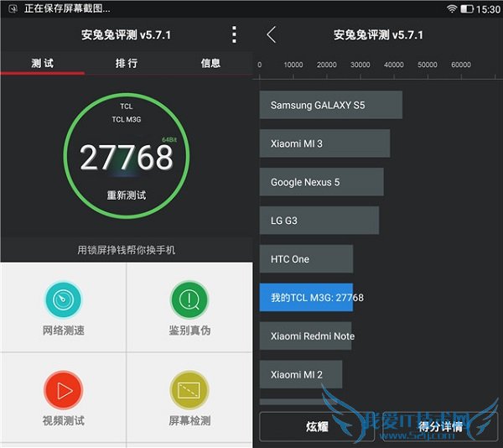
Task: Tap the 得分详情 score details button
Action: pyautogui.click(x=440, y=426)
